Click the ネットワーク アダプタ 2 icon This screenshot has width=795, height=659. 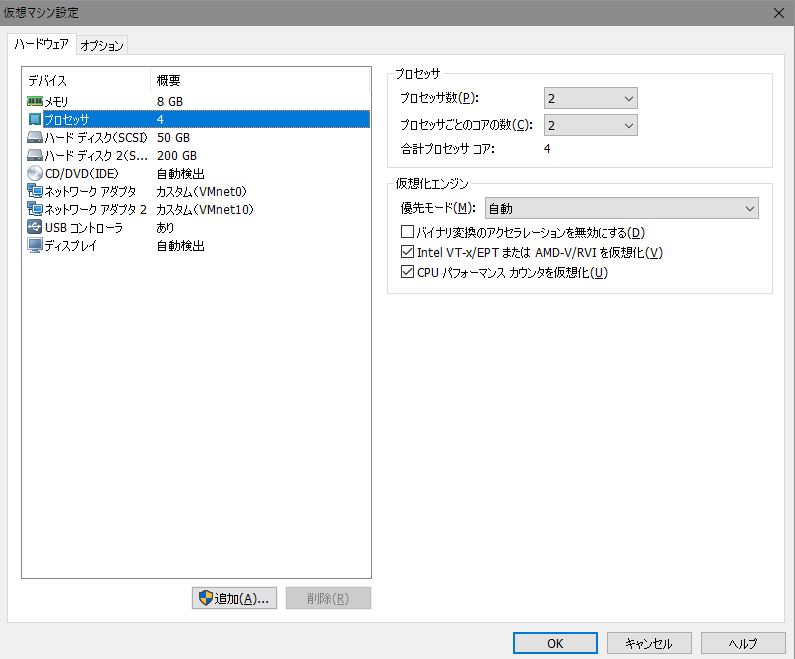pyautogui.click(x=34, y=209)
